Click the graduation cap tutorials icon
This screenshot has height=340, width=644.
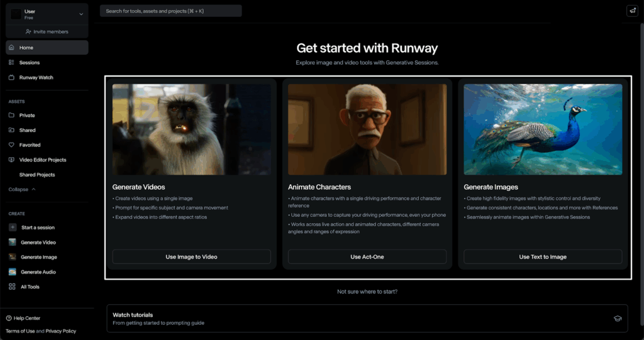click(618, 319)
